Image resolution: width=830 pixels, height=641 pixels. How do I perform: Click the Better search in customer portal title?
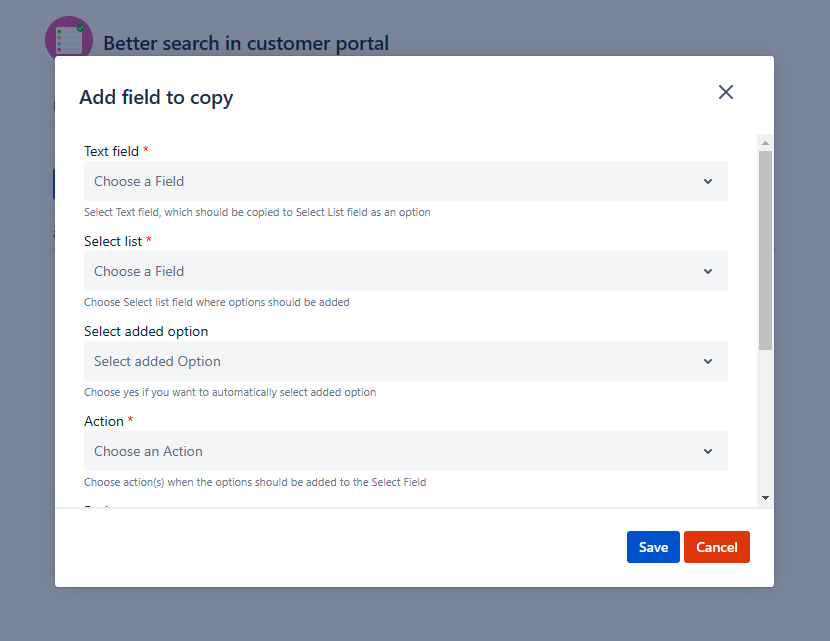point(246,43)
